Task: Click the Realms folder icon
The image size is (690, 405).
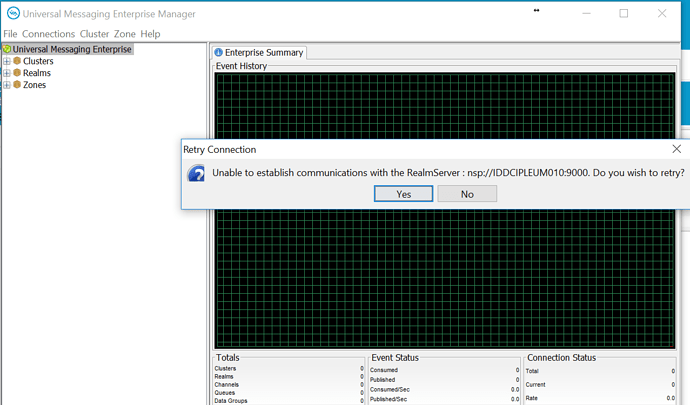Action: (x=17, y=73)
